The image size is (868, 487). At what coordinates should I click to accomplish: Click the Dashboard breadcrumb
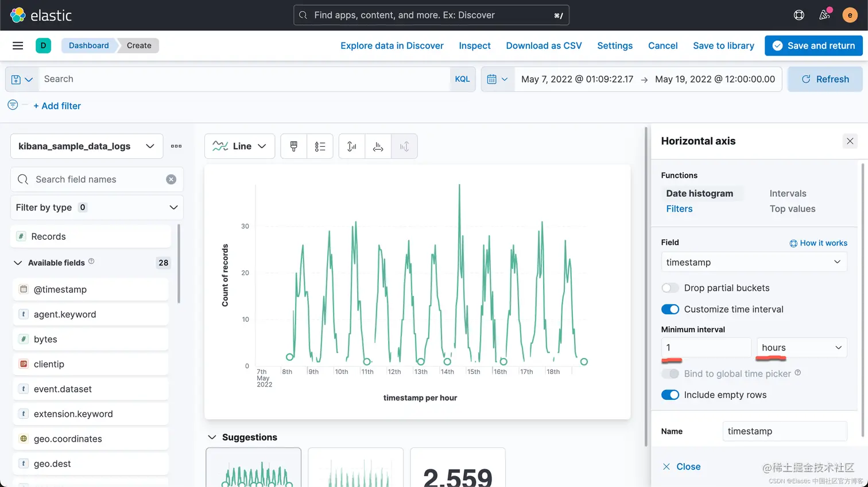point(88,45)
